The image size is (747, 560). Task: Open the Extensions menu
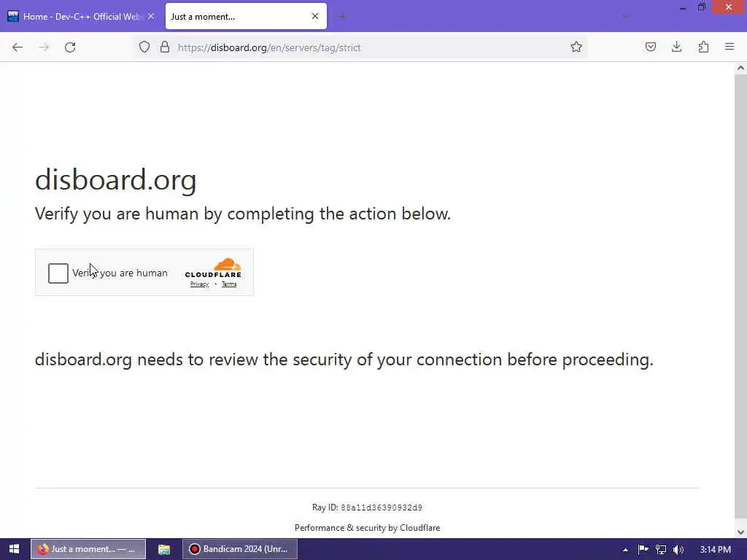point(703,47)
